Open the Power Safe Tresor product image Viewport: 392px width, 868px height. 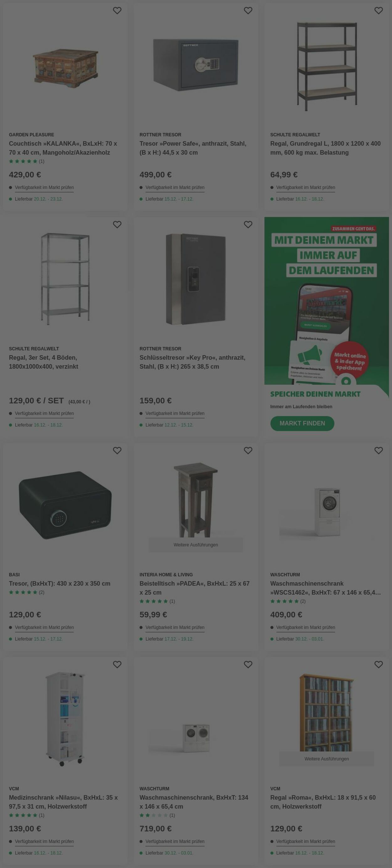196,65
